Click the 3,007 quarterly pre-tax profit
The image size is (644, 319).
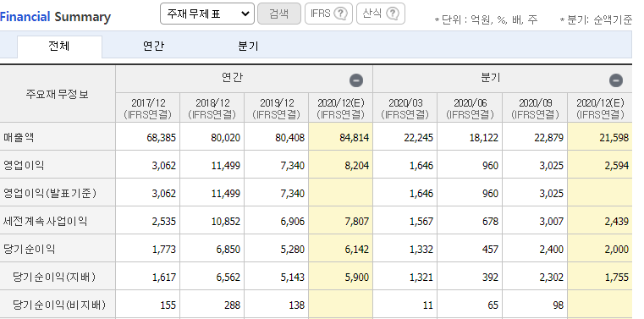[551, 222]
